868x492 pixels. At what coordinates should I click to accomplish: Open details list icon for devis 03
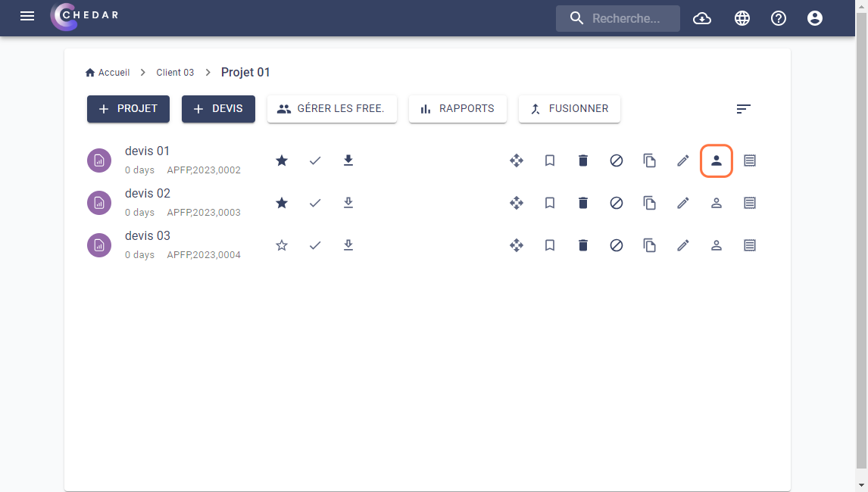coord(750,245)
